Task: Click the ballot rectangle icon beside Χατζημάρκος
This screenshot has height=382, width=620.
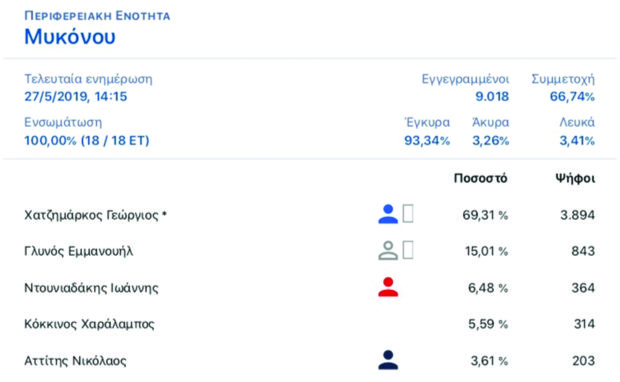Action: coord(408,214)
